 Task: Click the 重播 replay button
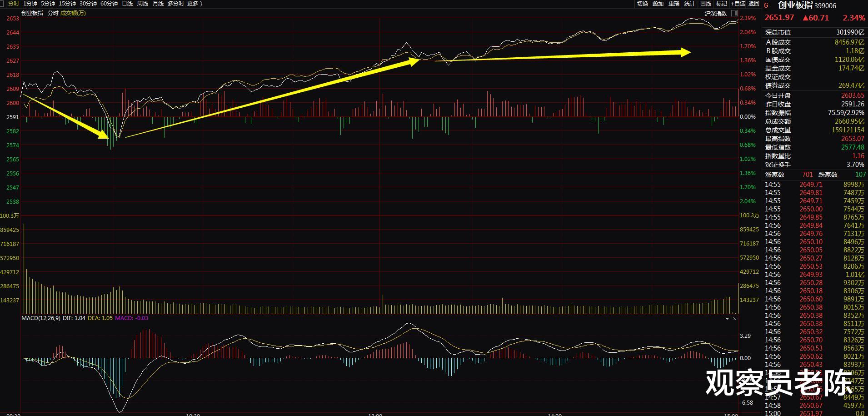pos(674,4)
